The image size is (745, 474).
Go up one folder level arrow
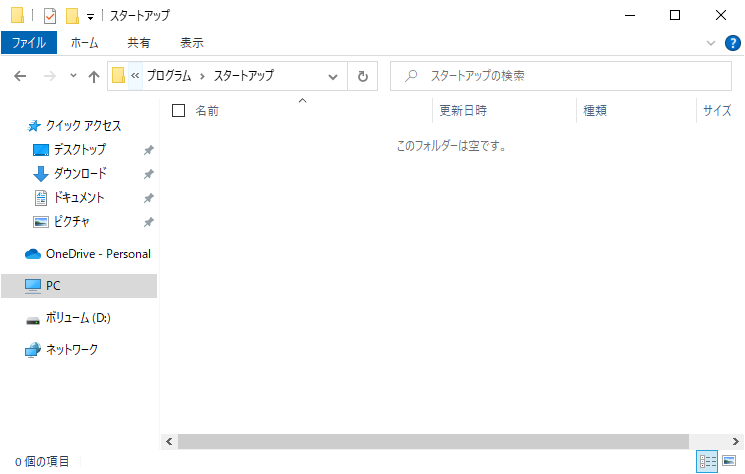coord(94,76)
